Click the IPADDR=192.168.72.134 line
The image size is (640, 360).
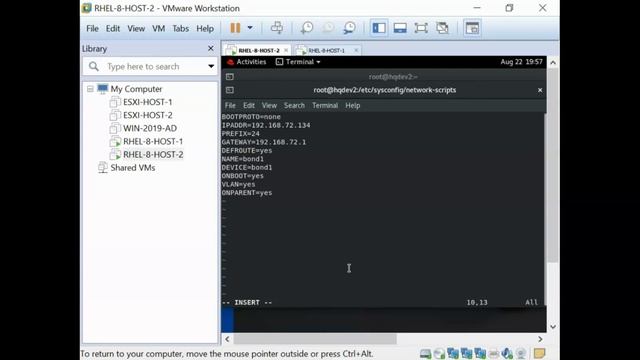click(x=266, y=125)
